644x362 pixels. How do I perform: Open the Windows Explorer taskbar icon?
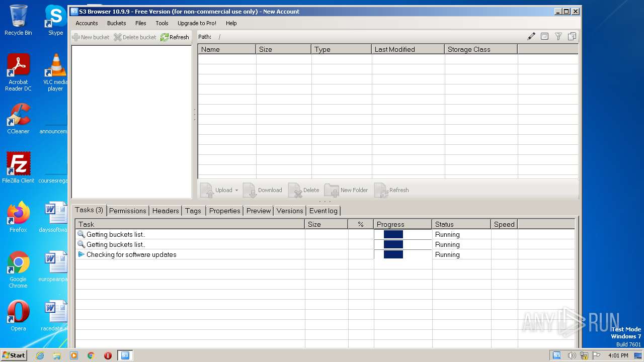click(57, 355)
